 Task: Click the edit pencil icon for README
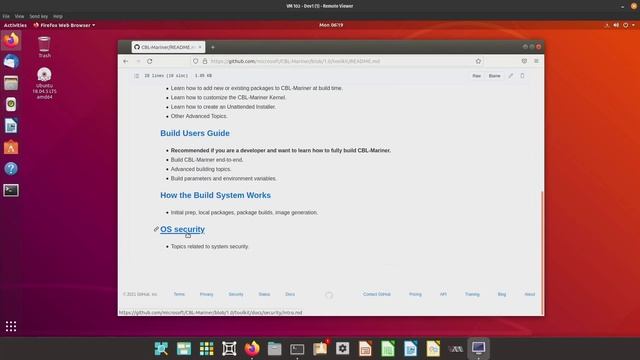pyautogui.click(x=510, y=76)
